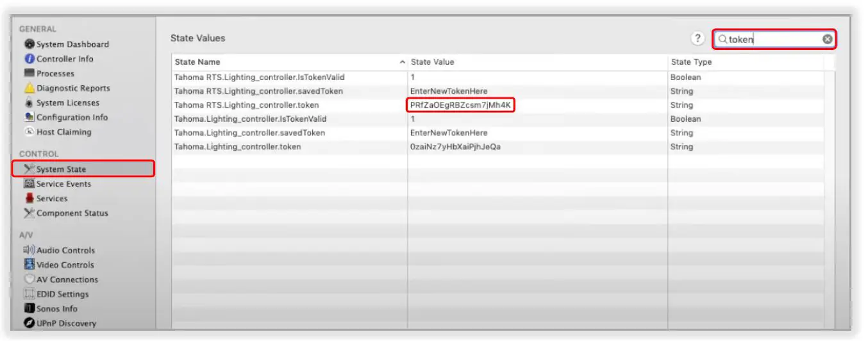The height and width of the screenshot is (341, 868).
Task: Select System Licenses entry
Action: point(68,103)
